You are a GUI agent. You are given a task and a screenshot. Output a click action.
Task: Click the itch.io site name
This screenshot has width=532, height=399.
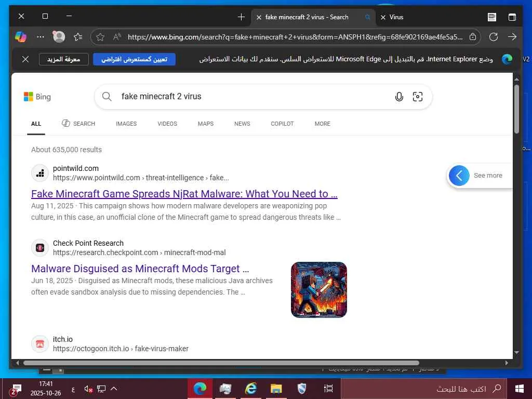tap(63, 339)
